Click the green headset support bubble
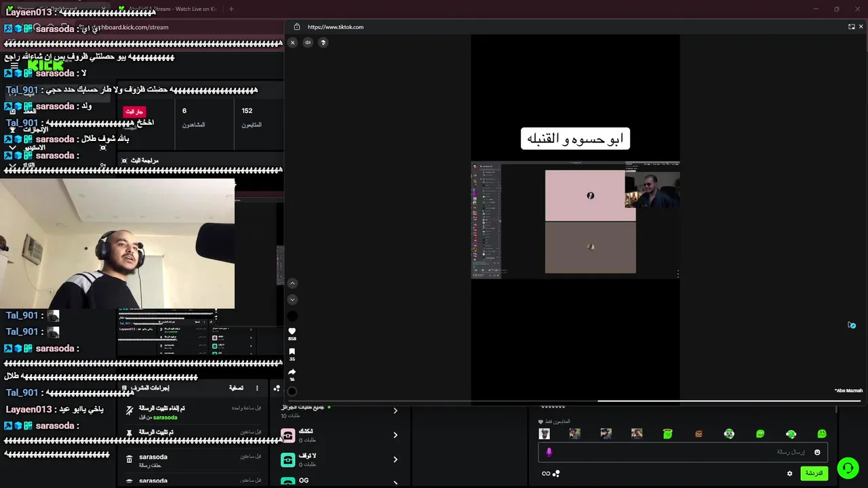 click(848, 468)
